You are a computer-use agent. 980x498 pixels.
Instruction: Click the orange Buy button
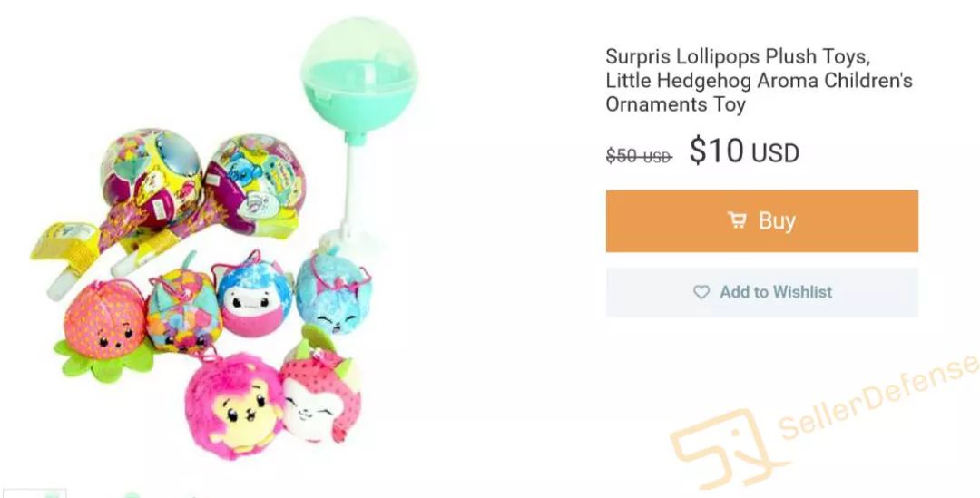(761, 220)
